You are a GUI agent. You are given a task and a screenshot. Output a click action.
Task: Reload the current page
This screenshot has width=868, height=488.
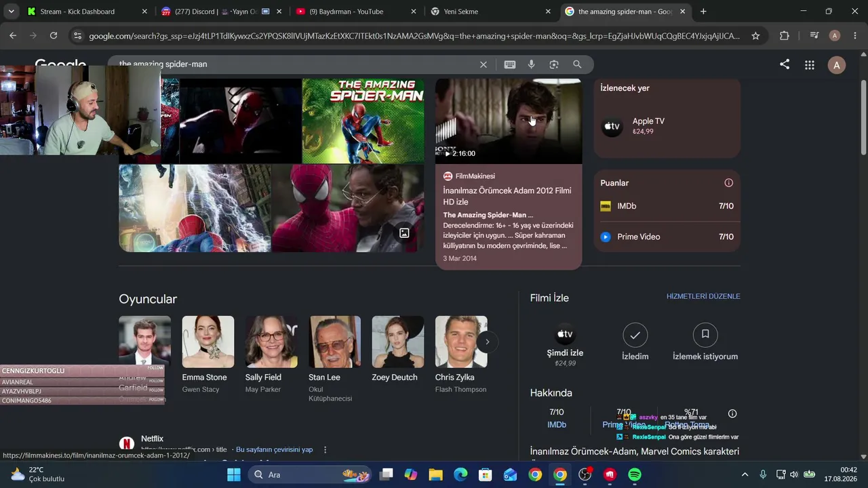click(x=54, y=36)
